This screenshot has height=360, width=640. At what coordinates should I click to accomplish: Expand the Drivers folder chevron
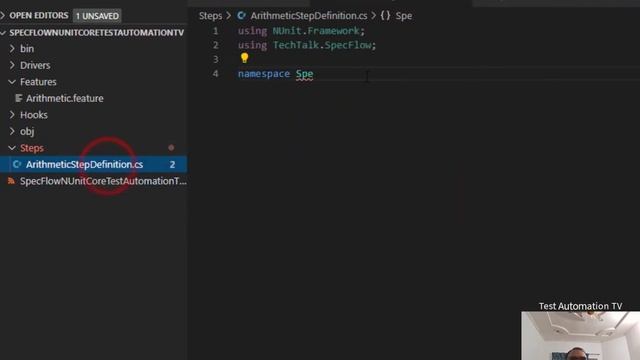(12, 65)
